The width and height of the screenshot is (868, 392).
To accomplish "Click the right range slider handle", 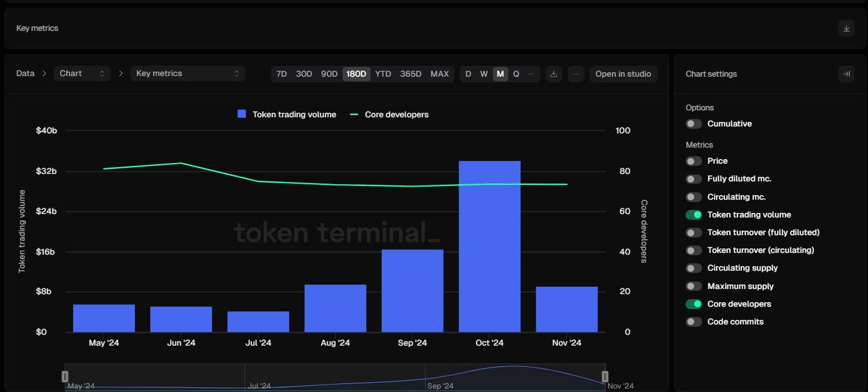I will (x=605, y=376).
